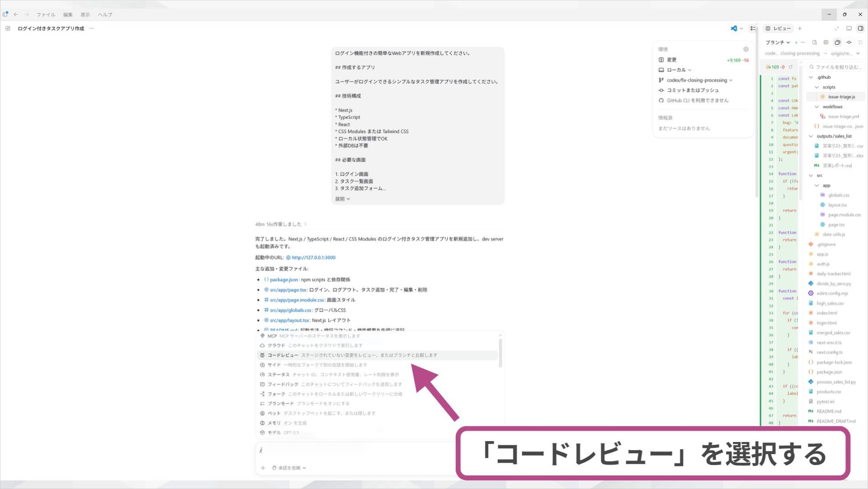Click the commit icon in review toolbar
This screenshot has width=868, height=489.
[x=849, y=43]
